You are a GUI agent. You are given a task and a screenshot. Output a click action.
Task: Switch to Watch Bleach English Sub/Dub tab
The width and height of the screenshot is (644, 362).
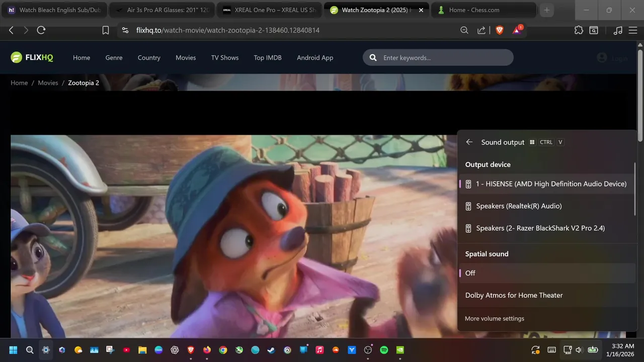tap(54, 10)
